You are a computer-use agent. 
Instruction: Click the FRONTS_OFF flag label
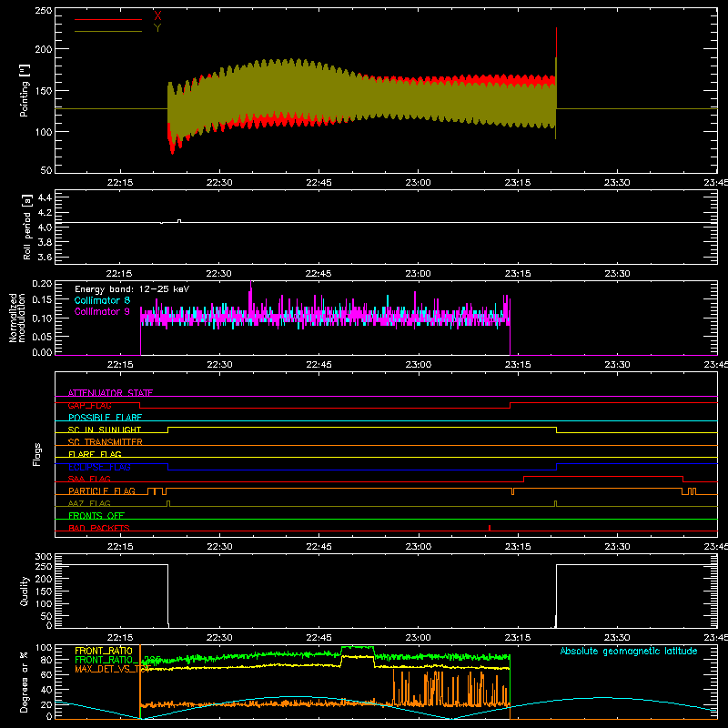click(x=96, y=516)
